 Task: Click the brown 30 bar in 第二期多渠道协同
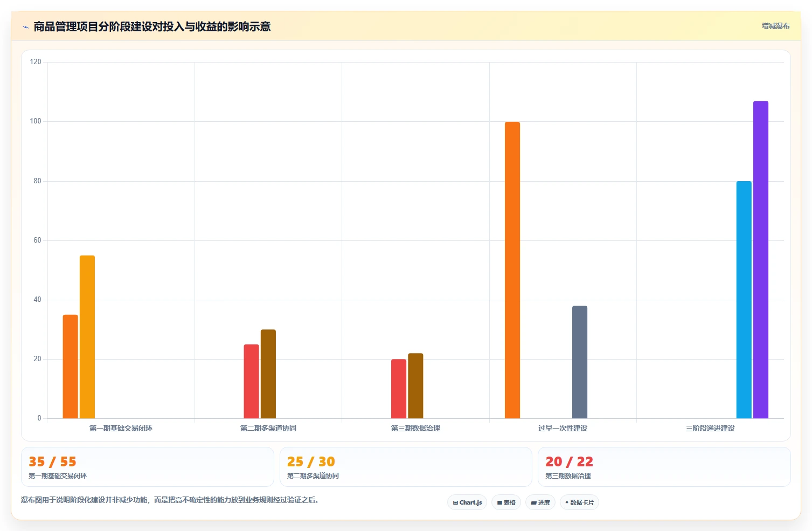(x=268, y=374)
